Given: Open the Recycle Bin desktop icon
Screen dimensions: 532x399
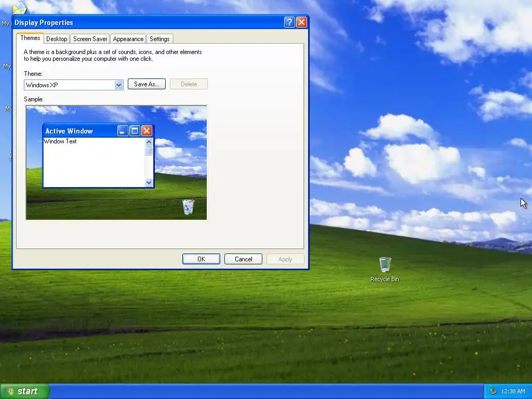Looking at the screenshot, I should point(384,270).
